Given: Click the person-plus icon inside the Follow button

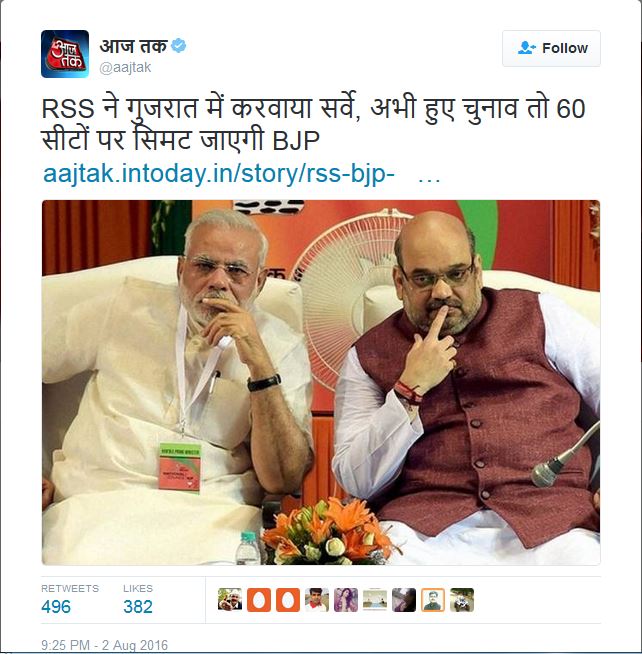Looking at the screenshot, I should tap(526, 48).
